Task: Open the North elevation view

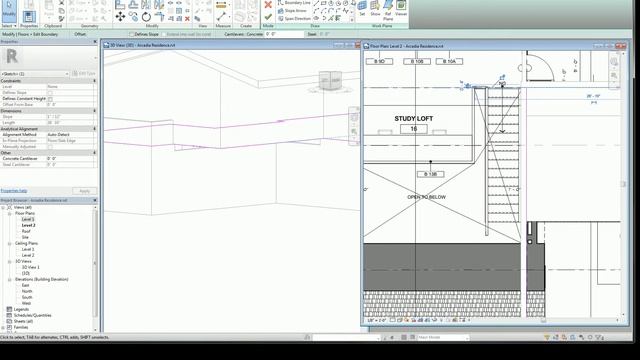Action: tap(27, 291)
